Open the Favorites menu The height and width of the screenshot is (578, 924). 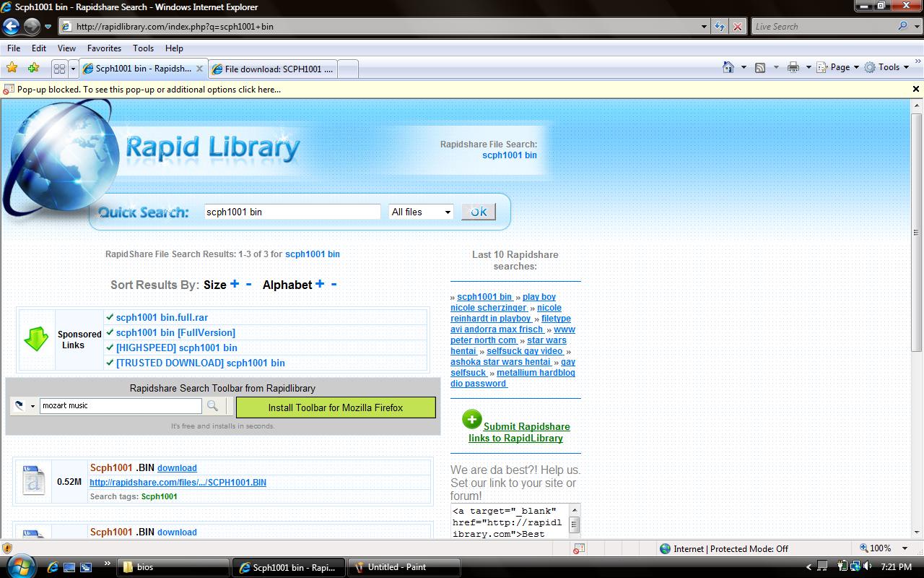pos(104,48)
